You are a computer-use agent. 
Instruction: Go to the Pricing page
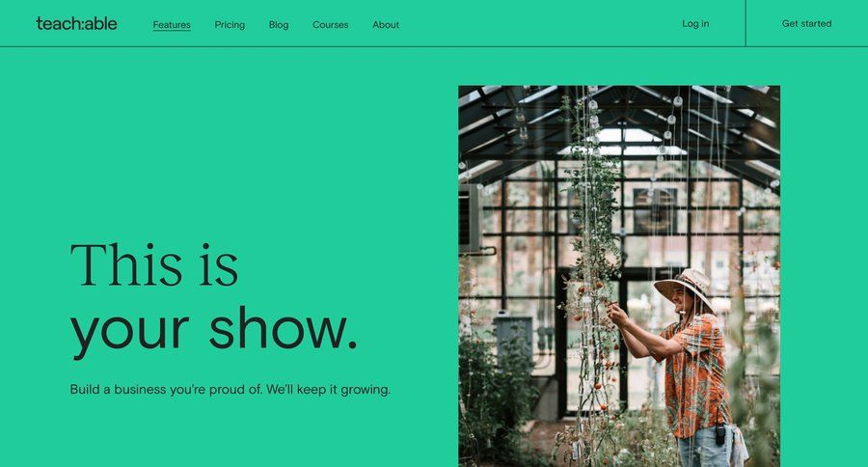click(230, 25)
